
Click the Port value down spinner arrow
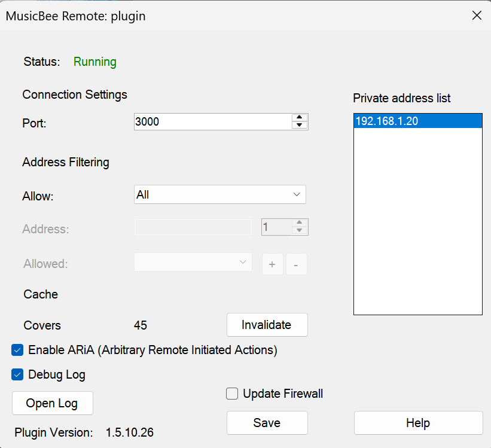click(x=300, y=124)
